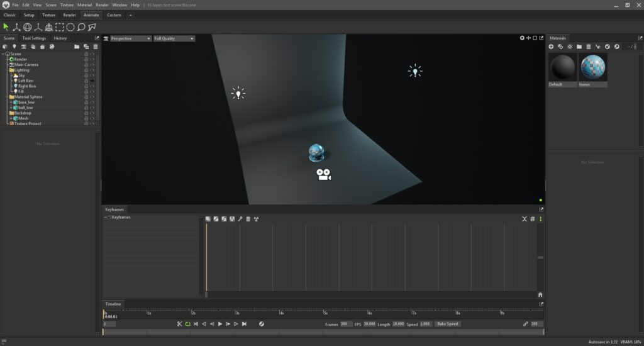Click the Bake Speed button
The height and width of the screenshot is (346, 644).
447,324
